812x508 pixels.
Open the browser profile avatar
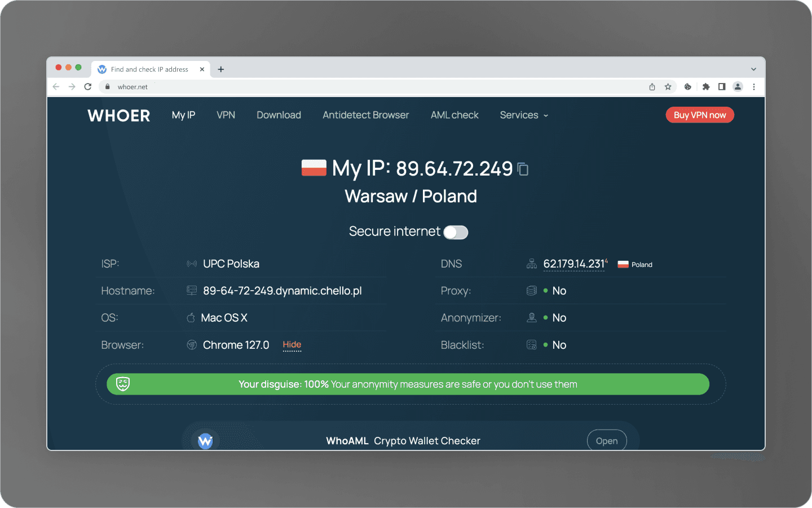click(x=738, y=86)
